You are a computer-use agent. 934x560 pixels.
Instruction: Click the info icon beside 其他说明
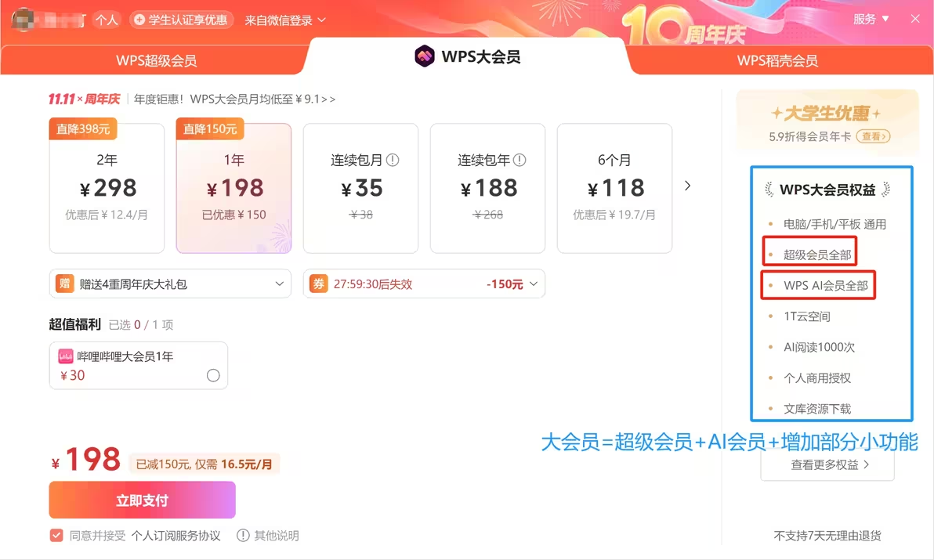pos(243,536)
